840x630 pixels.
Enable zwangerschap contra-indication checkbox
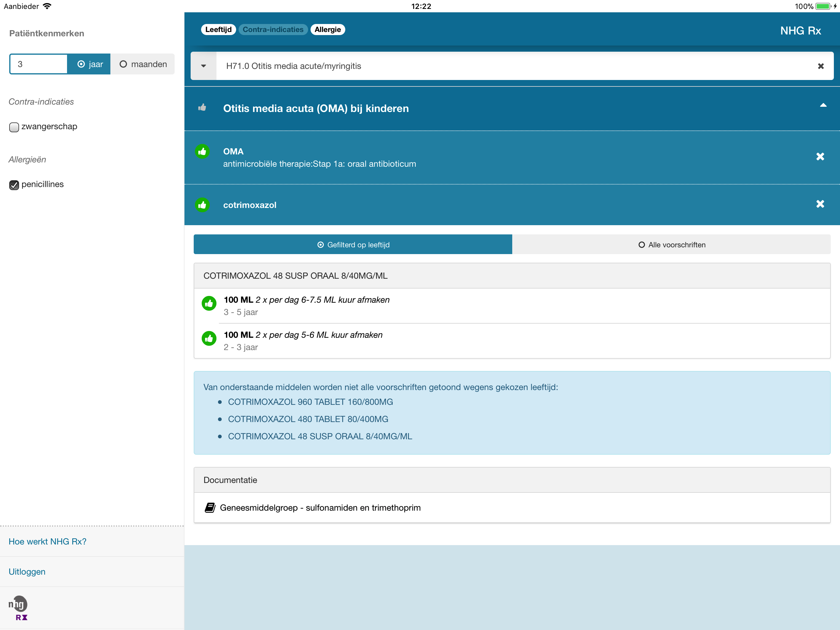14,127
